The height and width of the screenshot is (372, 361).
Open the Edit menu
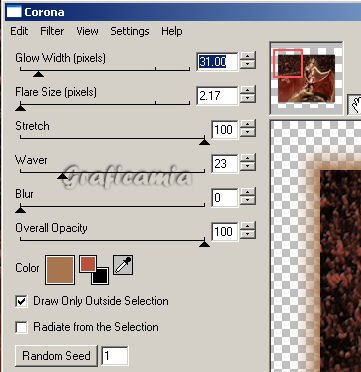pyautogui.click(x=19, y=31)
